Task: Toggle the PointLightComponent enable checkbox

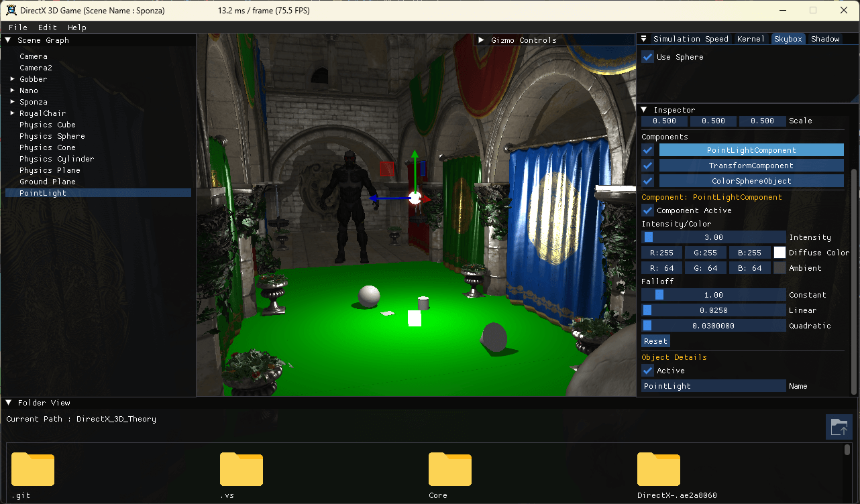Action: click(x=648, y=150)
